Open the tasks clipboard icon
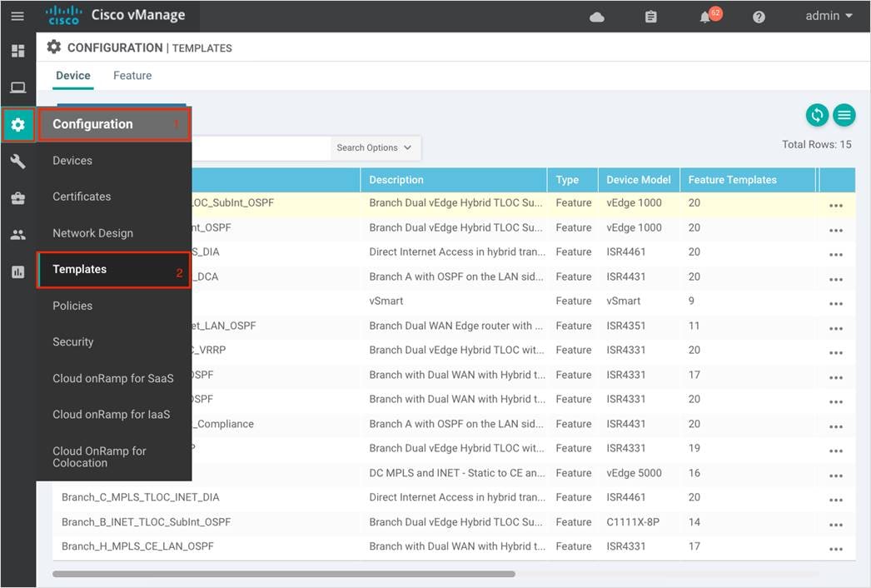This screenshot has height=588, width=871. (650, 17)
